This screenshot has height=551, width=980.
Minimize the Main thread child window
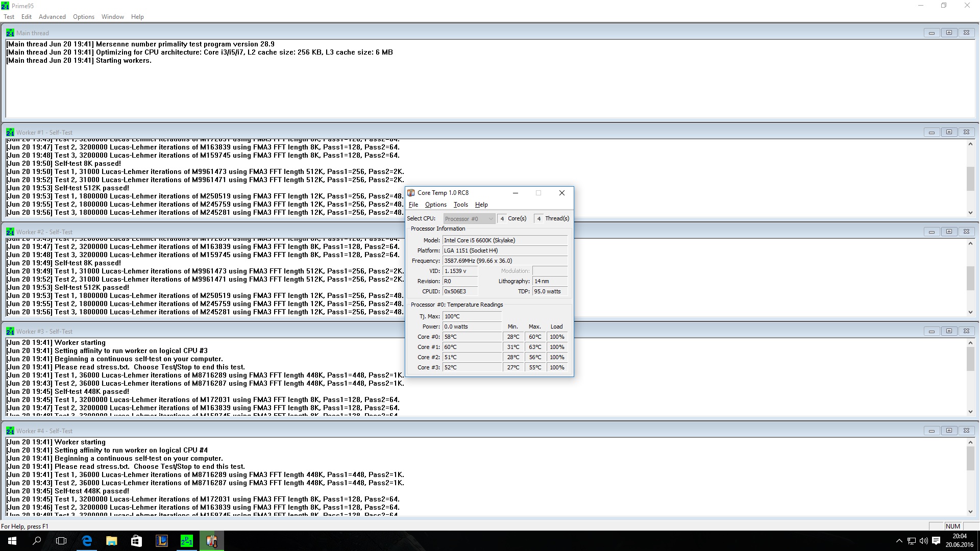[x=932, y=33]
